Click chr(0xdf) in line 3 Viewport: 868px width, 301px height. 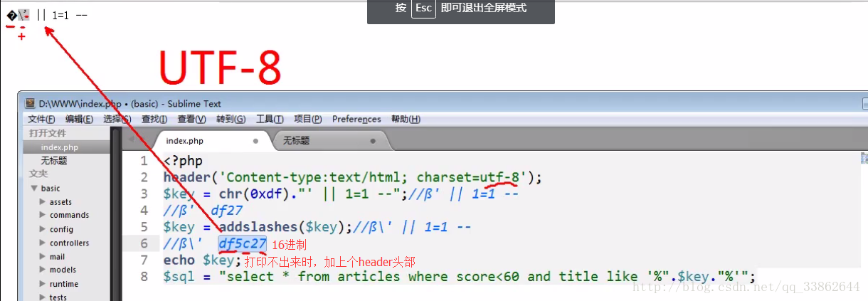click(250, 194)
